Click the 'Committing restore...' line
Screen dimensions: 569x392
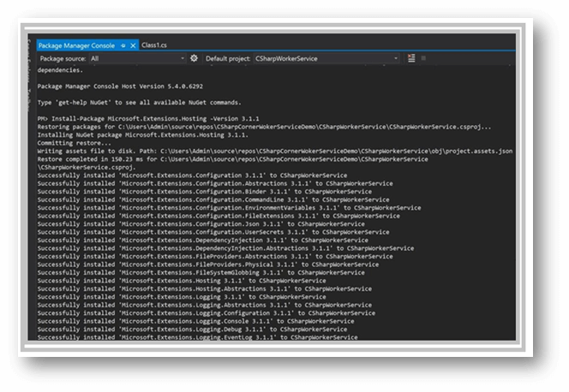[x=74, y=143]
